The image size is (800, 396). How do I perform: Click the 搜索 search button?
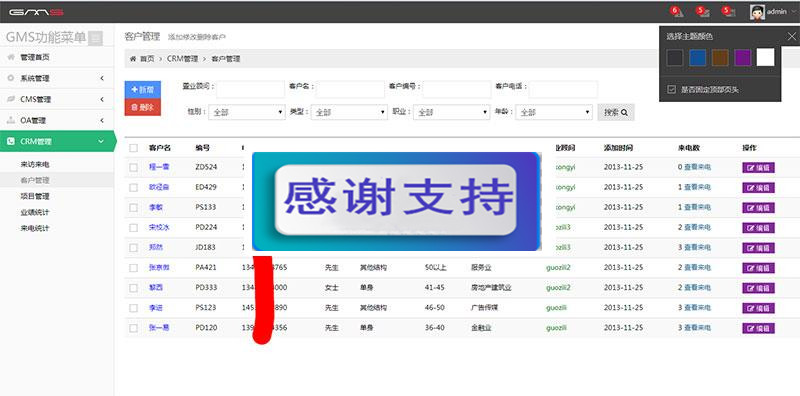click(x=616, y=112)
